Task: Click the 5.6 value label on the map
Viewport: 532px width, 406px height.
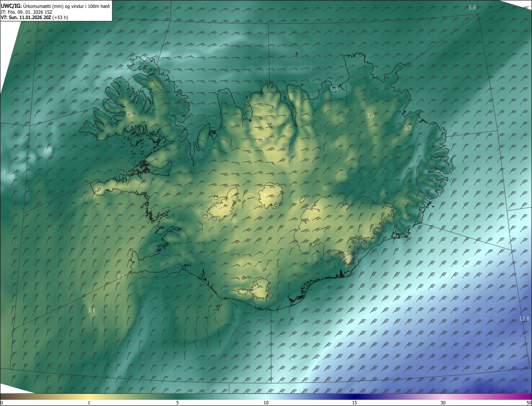Action: point(472,8)
